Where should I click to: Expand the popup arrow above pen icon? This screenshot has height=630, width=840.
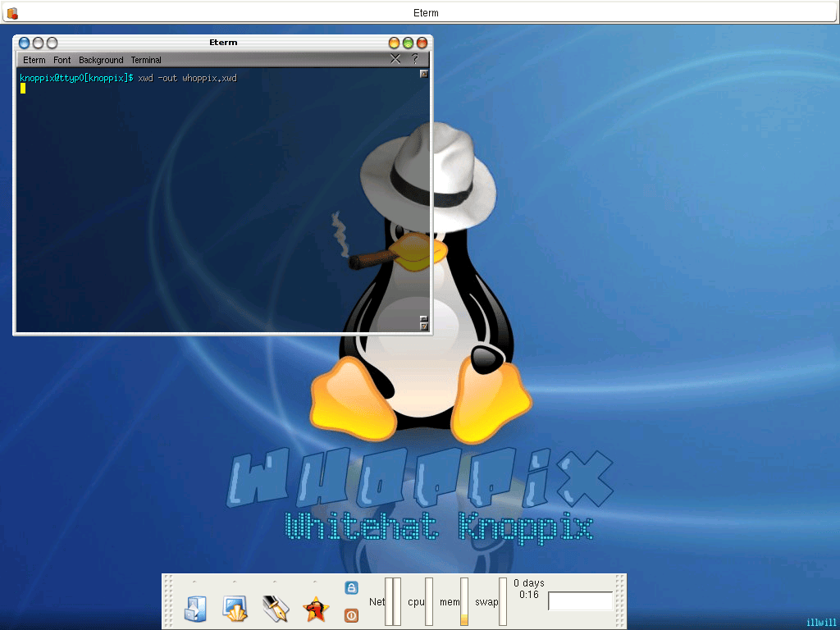[274, 582]
